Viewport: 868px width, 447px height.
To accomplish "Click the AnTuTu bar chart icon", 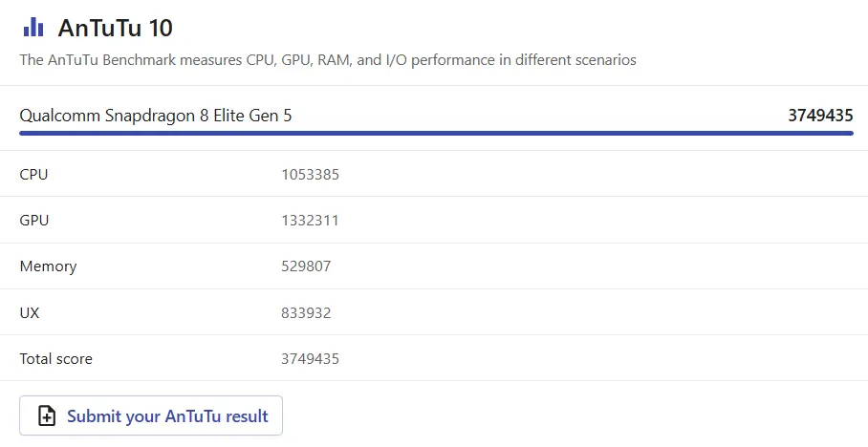I will point(33,27).
